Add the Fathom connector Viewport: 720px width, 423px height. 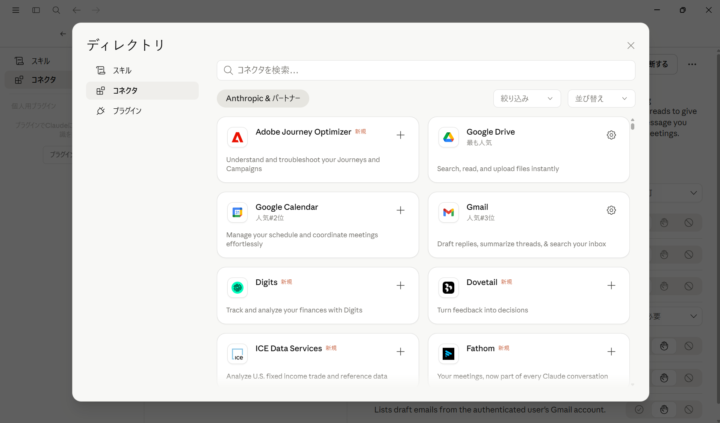(x=611, y=352)
